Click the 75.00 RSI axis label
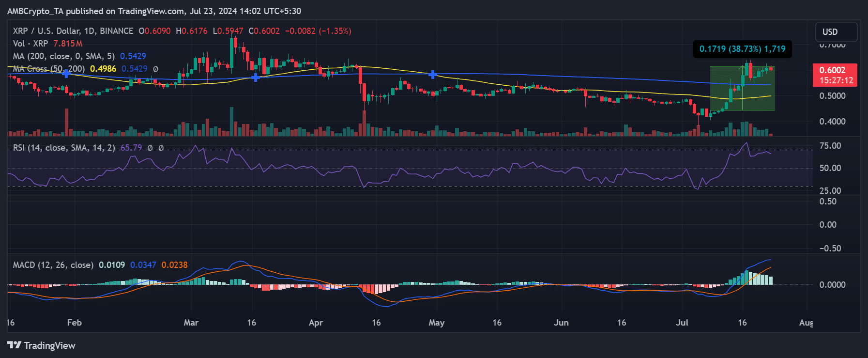868x358 pixels. [x=830, y=146]
